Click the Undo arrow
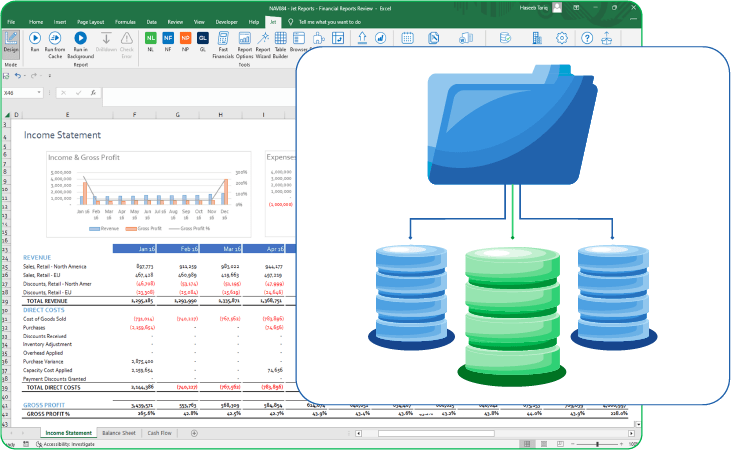731x450 pixels. click(18, 76)
